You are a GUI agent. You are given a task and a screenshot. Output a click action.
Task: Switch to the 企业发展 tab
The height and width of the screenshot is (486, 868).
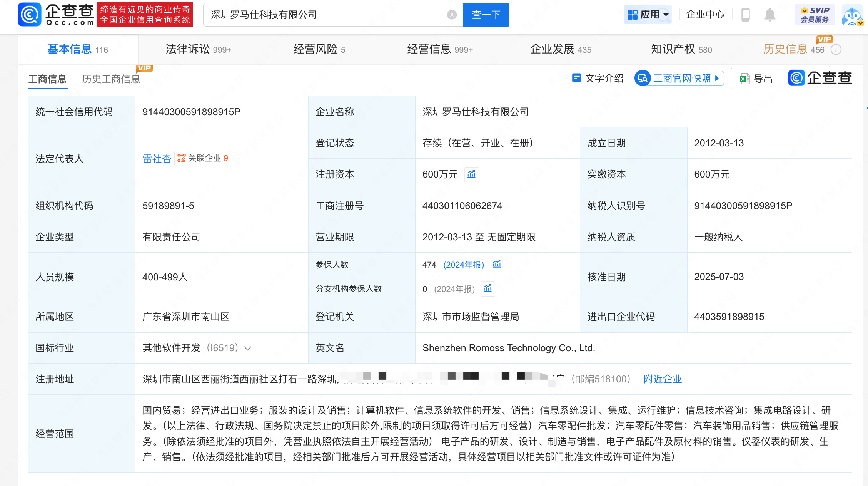pyautogui.click(x=561, y=49)
